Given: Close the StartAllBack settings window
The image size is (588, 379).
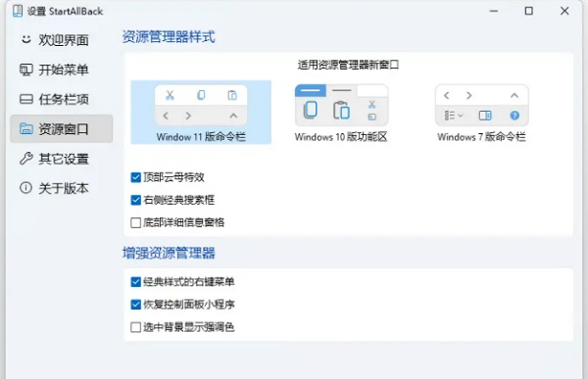Looking at the screenshot, I should point(564,11).
